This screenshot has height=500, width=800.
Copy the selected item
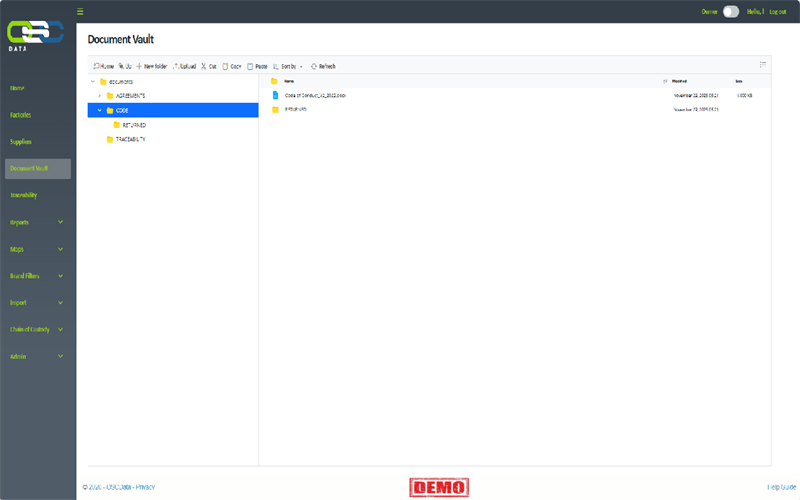[x=232, y=66]
